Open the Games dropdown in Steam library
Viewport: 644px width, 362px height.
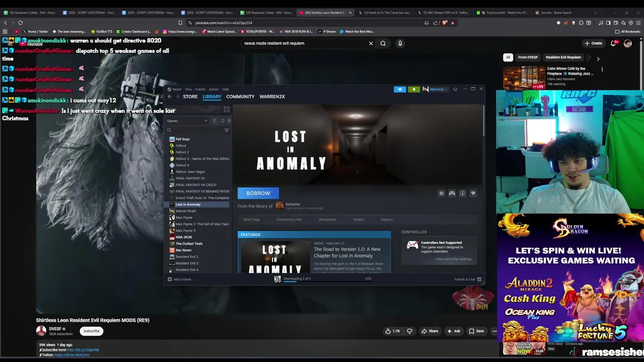pyautogui.click(x=187, y=121)
